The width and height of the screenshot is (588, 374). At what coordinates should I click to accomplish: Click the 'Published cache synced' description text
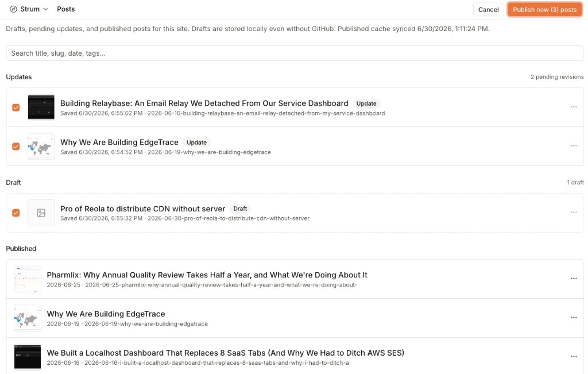[413, 29]
